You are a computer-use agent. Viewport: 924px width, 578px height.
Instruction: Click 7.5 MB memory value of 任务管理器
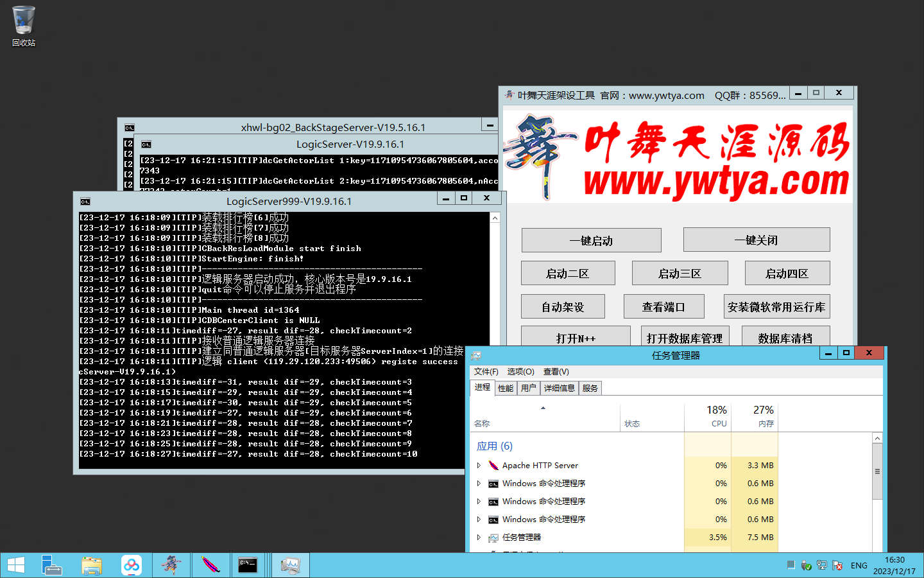point(760,538)
